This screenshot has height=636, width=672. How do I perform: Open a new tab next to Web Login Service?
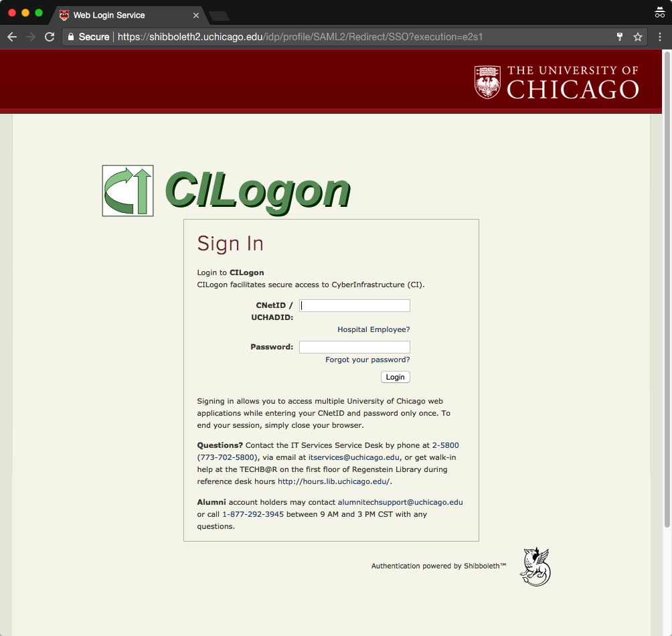(x=220, y=16)
